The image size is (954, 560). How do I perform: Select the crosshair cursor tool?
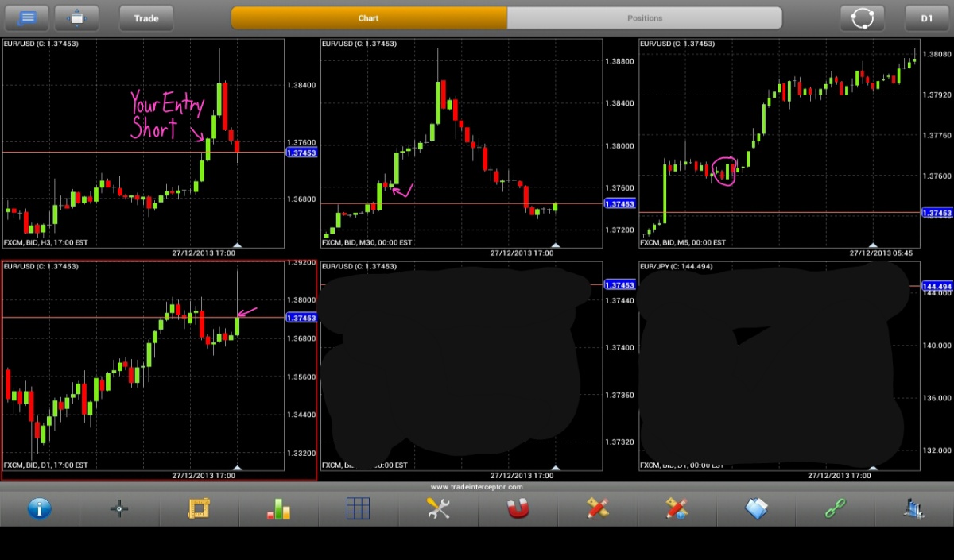pos(119,508)
